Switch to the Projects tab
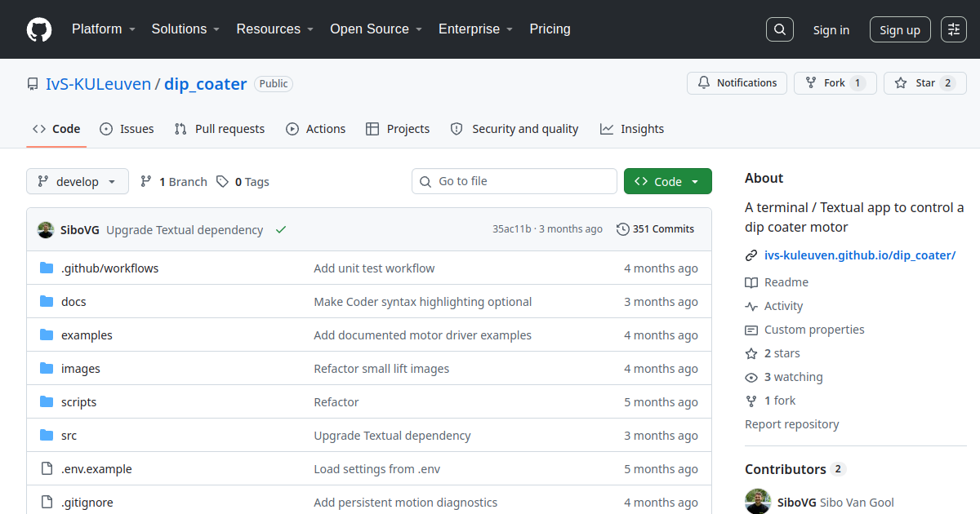The height and width of the screenshot is (514, 980). [398, 129]
